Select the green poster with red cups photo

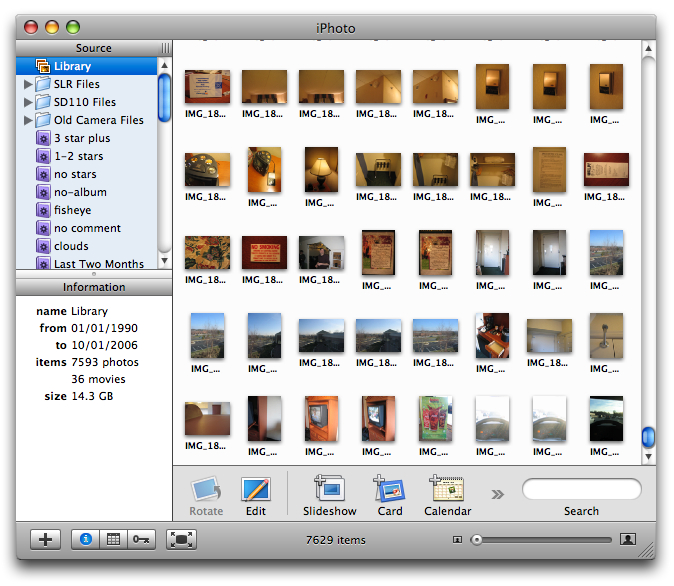(435, 418)
